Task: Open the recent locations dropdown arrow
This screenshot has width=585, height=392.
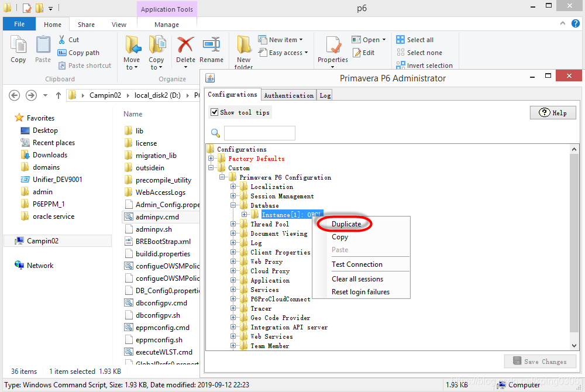Action: tap(45, 95)
